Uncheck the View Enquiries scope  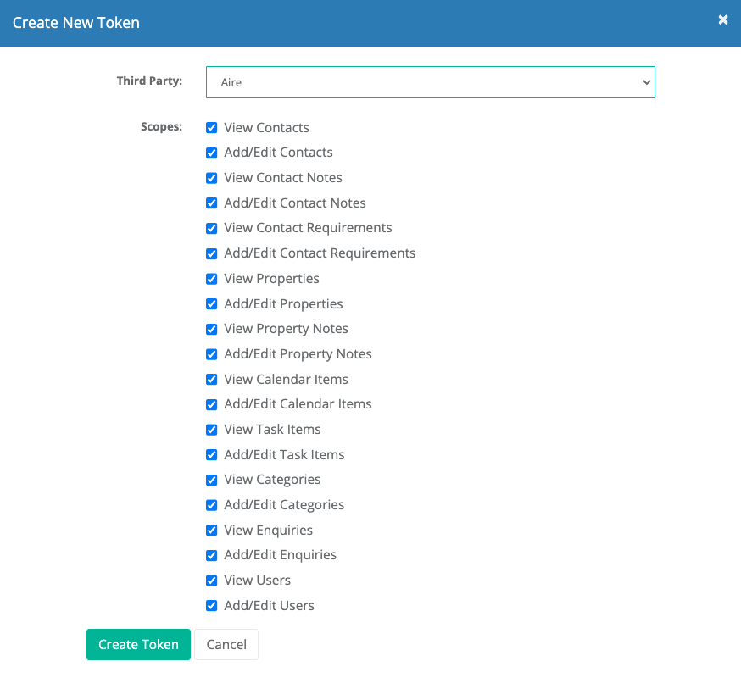(212, 530)
